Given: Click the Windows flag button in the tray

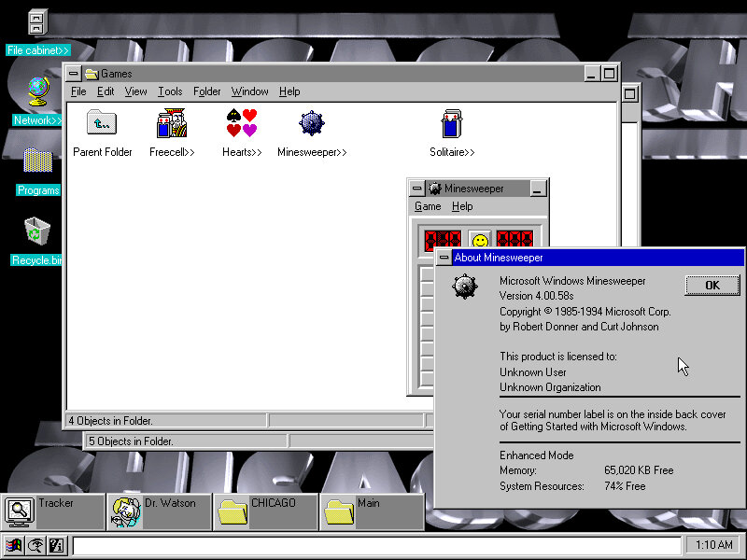Looking at the screenshot, I should [14, 546].
